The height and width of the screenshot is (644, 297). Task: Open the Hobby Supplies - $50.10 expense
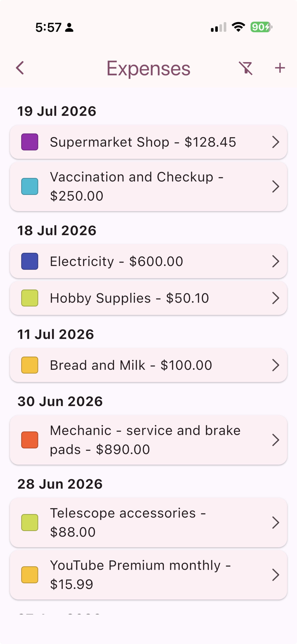click(148, 298)
